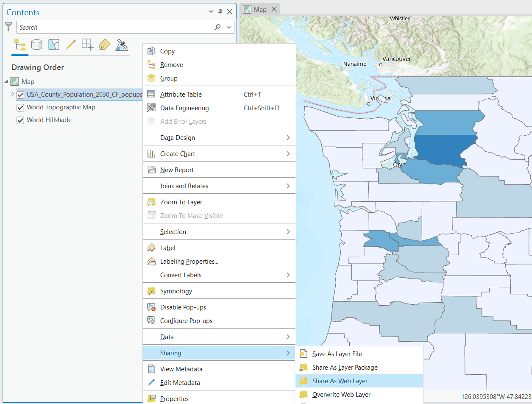Viewport: 532px width, 404px height.
Task: Click the Labeling Properties icon
Action: coord(151,261)
